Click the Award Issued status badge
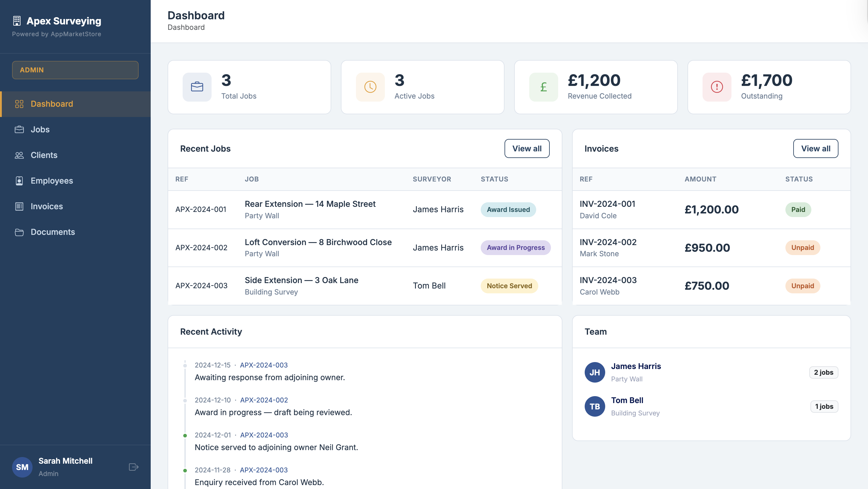This screenshot has width=868, height=489. click(x=508, y=209)
